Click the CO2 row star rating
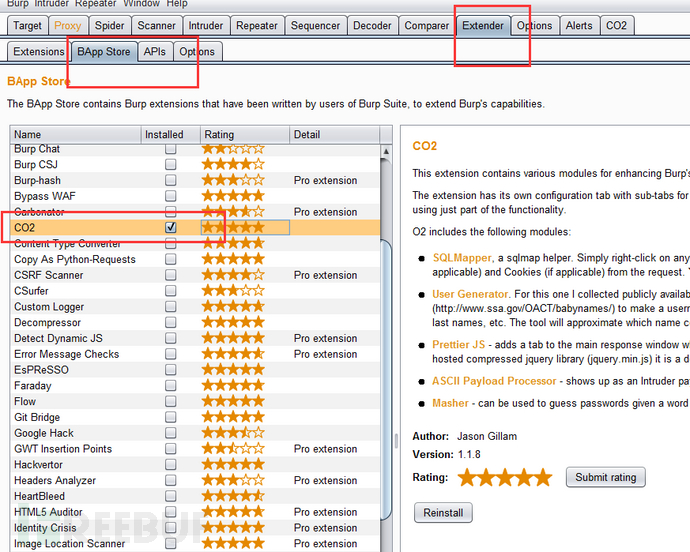 pyautogui.click(x=233, y=227)
